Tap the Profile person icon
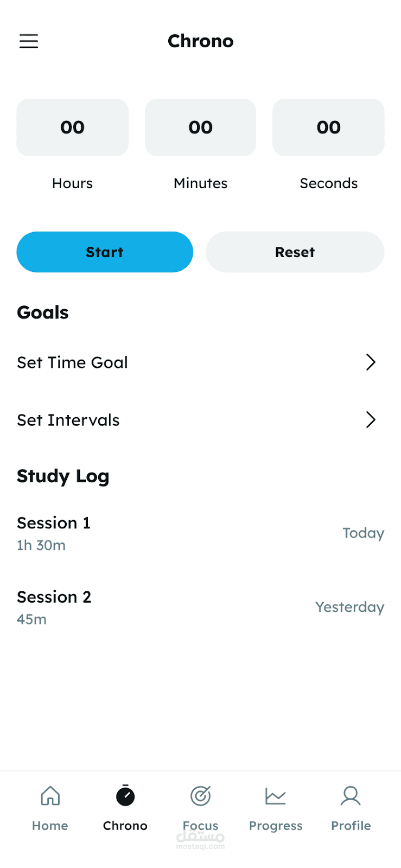 (351, 796)
